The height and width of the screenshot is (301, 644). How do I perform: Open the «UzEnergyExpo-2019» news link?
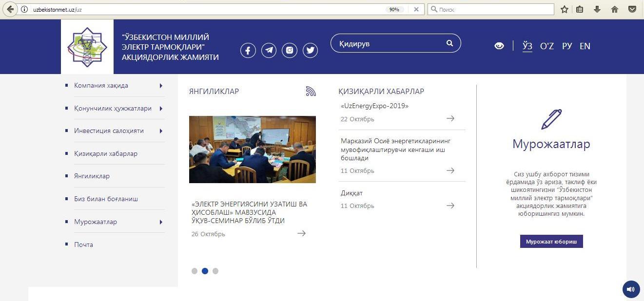374,106
